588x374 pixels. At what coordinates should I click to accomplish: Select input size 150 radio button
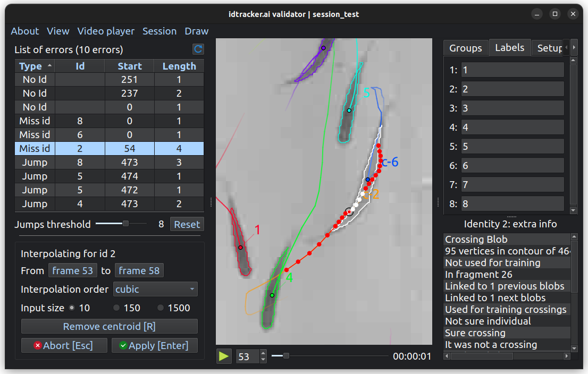tap(116, 308)
